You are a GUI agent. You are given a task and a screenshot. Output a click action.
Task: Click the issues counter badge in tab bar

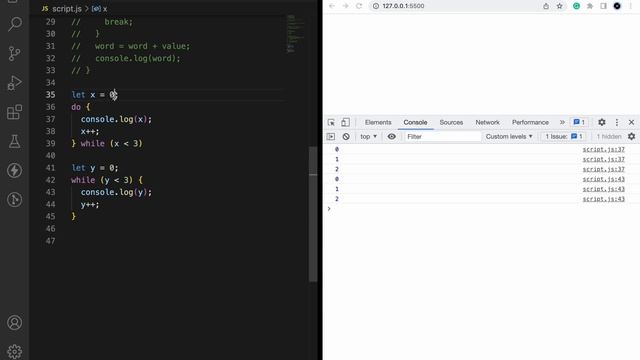tap(579, 122)
